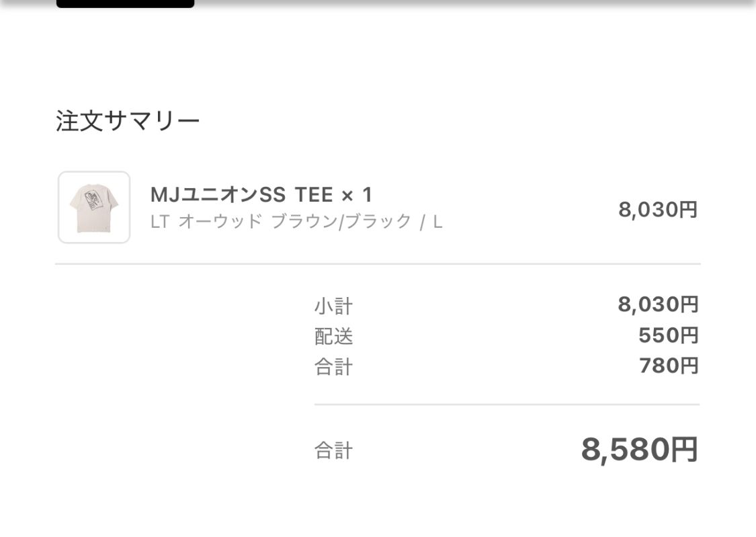This screenshot has height=537, width=756.
Task: Click the size indicator L
Action: (x=437, y=220)
